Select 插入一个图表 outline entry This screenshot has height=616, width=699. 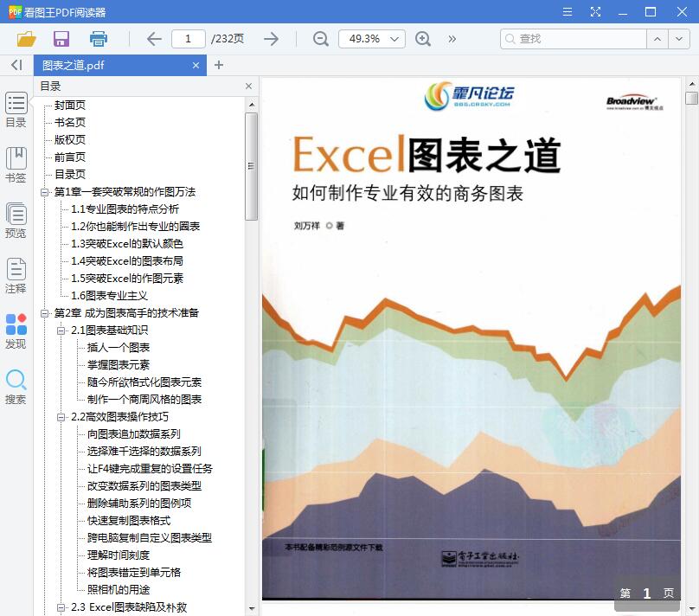pos(119,348)
